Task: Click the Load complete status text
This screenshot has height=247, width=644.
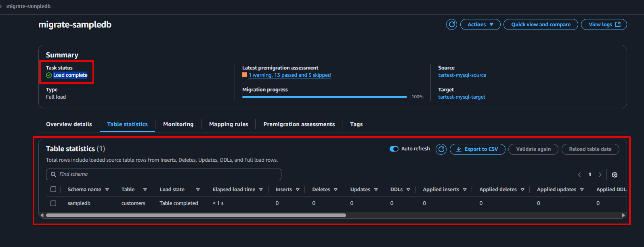Action: (70, 75)
